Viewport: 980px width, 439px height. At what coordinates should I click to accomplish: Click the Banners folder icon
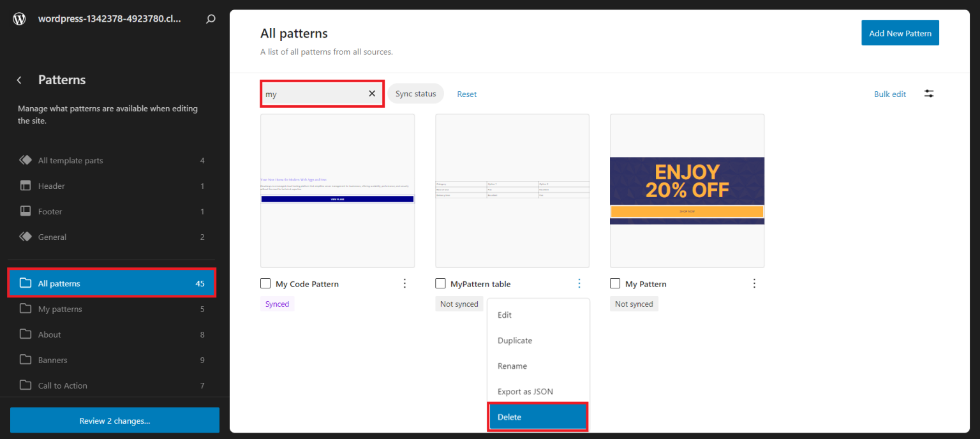pos(26,360)
